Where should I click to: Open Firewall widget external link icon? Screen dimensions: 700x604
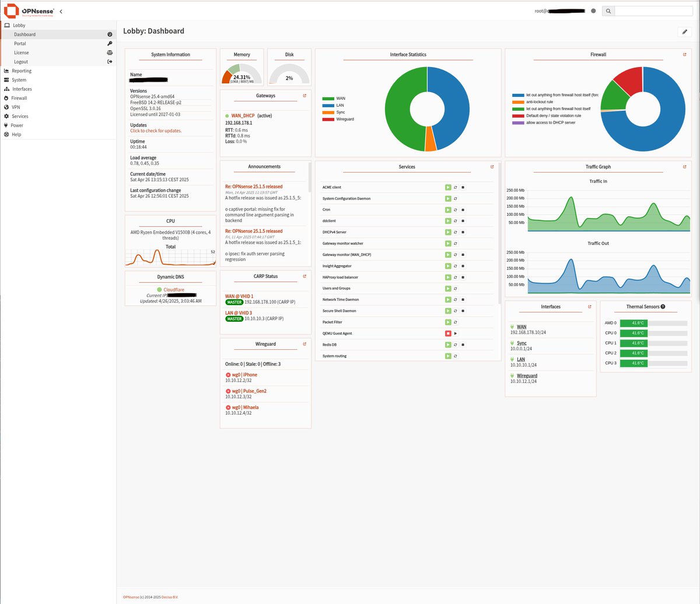coord(685,54)
